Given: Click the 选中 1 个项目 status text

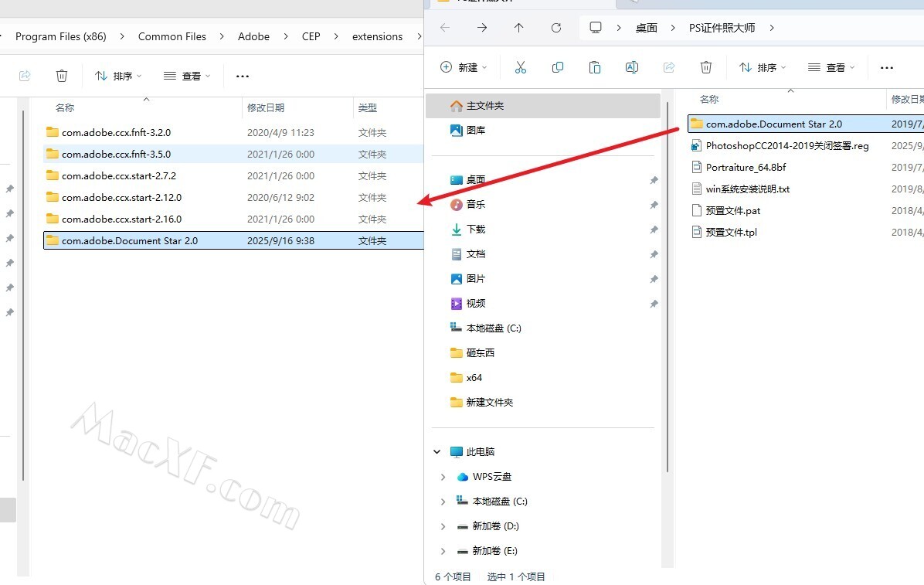Looking at the screenshot, I should point(515,576).
